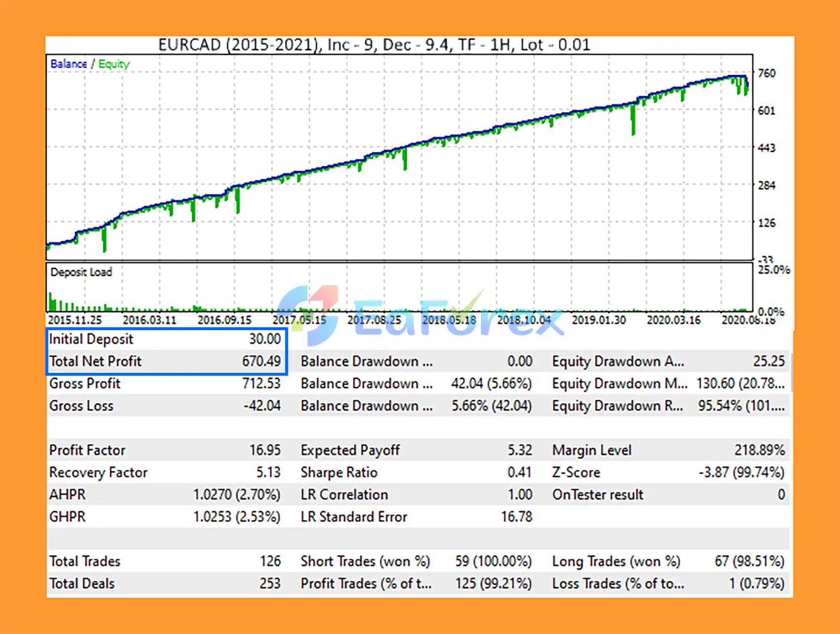Select the Z-Score label
This screenshot has height=634, width=840.
click(576, 472)
